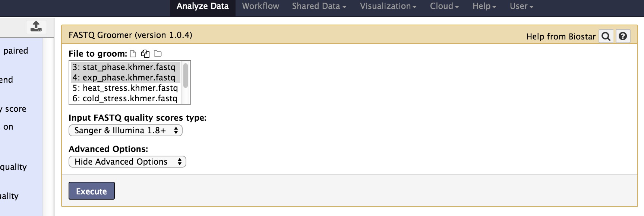Click the Biostar help question mark icon
The width and height of the screenshot is (644, 216).
point(622,36)
